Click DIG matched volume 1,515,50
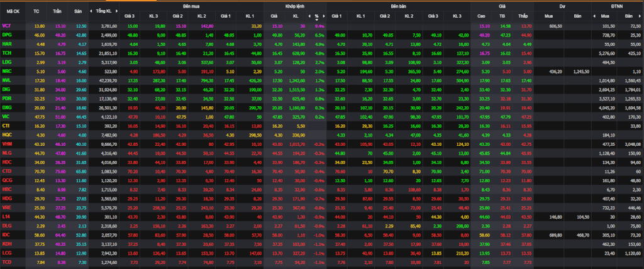Image resolution: width=644 pixels, height=269 pixels. point(297,89)
